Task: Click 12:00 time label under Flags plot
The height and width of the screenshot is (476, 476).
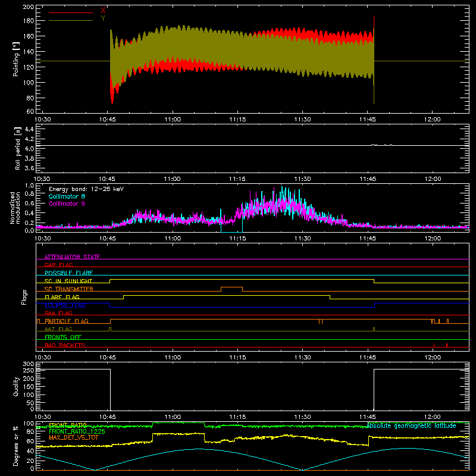Action: (x=433, y=358)
